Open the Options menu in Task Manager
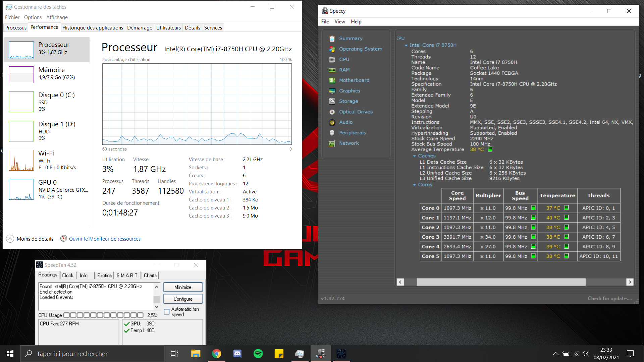This screenshot has height=362, width=644. 33,17
